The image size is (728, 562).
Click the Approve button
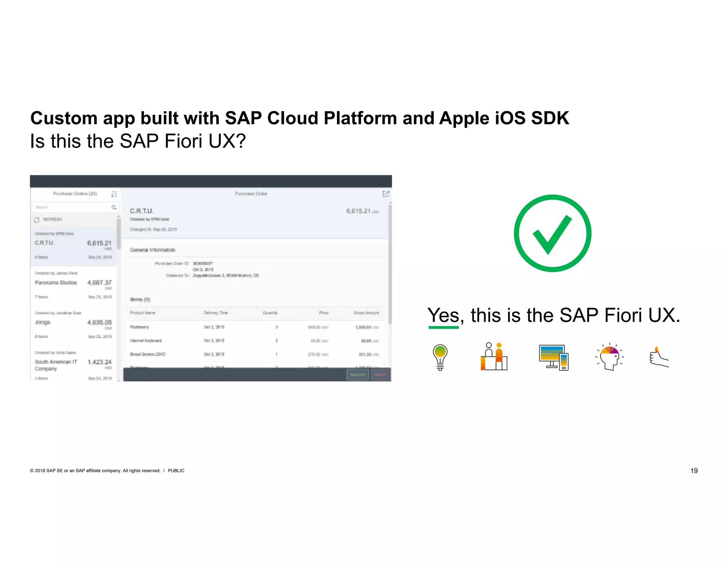tap(358, 375)
